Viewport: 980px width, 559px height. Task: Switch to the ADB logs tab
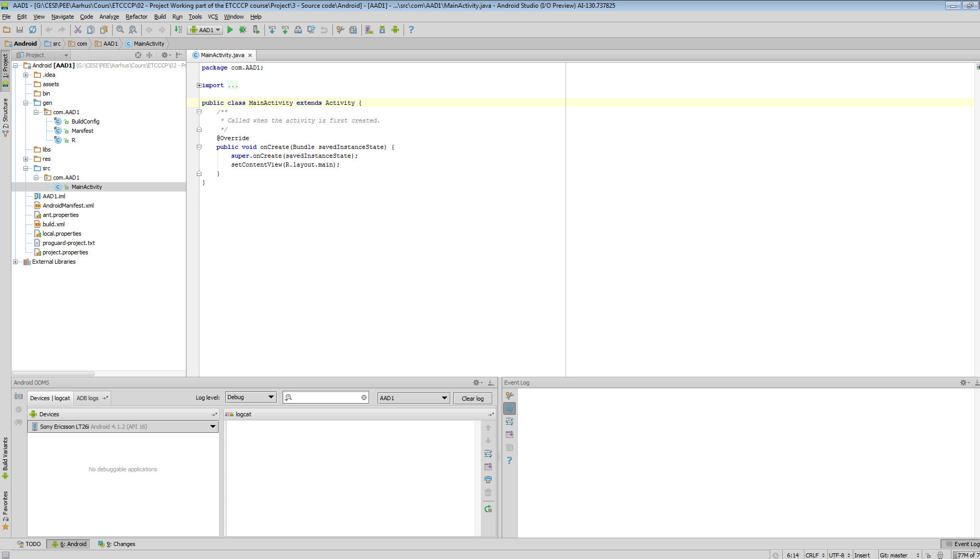point(92,398)
